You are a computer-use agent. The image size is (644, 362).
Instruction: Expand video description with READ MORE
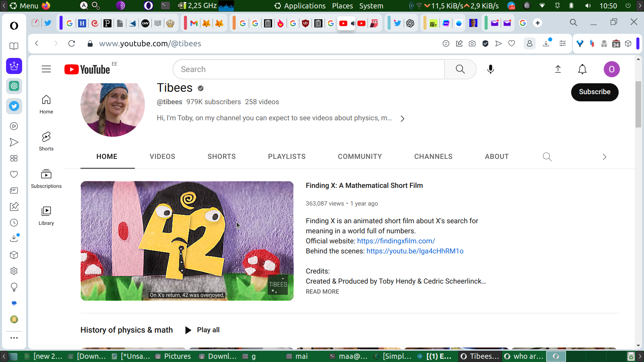click(x=322, y=292)
